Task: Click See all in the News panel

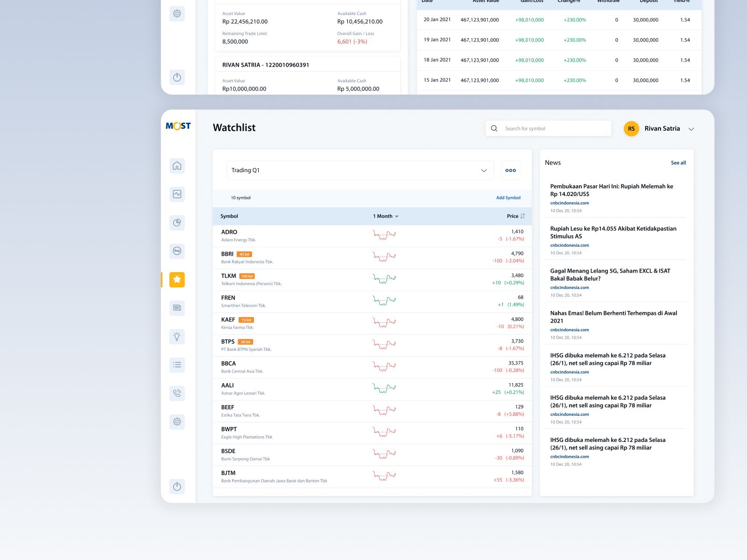Action: 678,163
